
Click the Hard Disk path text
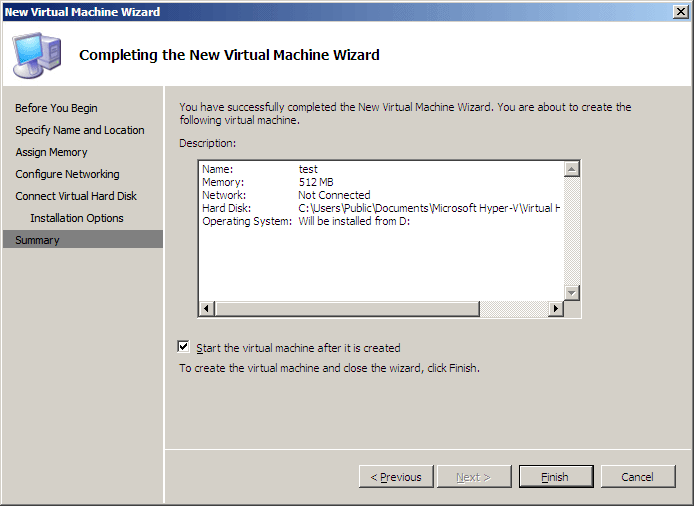tap(429, 208)
